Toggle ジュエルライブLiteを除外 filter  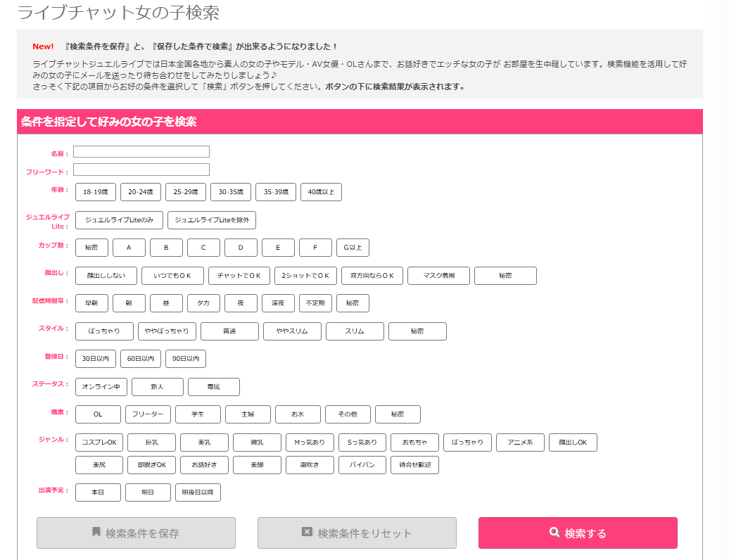(x=212, y=219)
